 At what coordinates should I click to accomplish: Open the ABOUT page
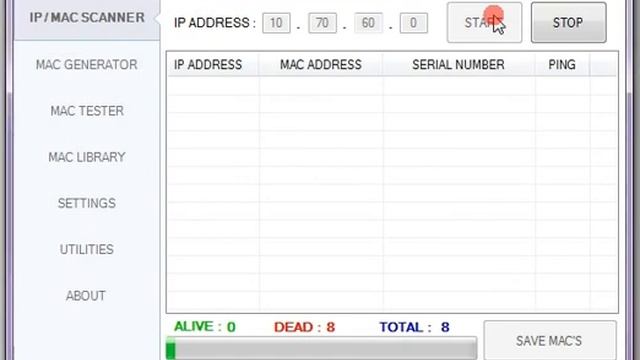pyautogui.click(x=86, y=295)
